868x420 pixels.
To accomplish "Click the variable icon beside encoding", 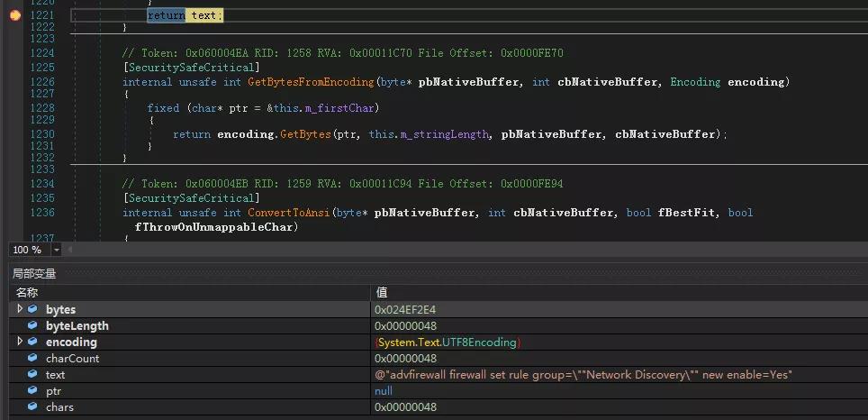I will point(33,342).
